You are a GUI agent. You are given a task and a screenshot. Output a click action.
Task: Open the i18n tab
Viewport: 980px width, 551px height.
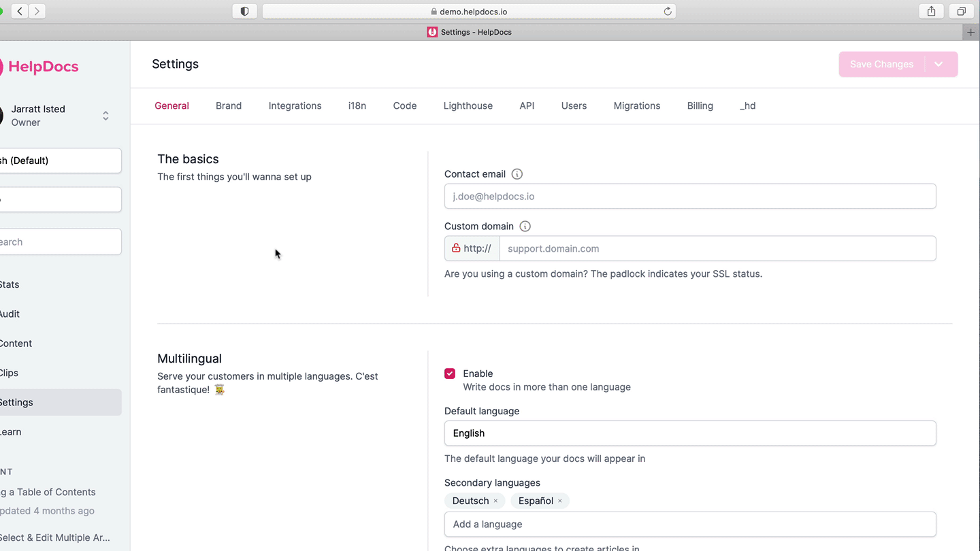357,106
